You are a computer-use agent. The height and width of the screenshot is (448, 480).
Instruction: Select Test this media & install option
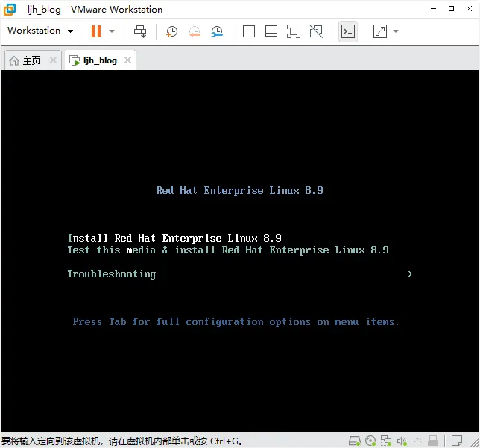coord(228,250)
